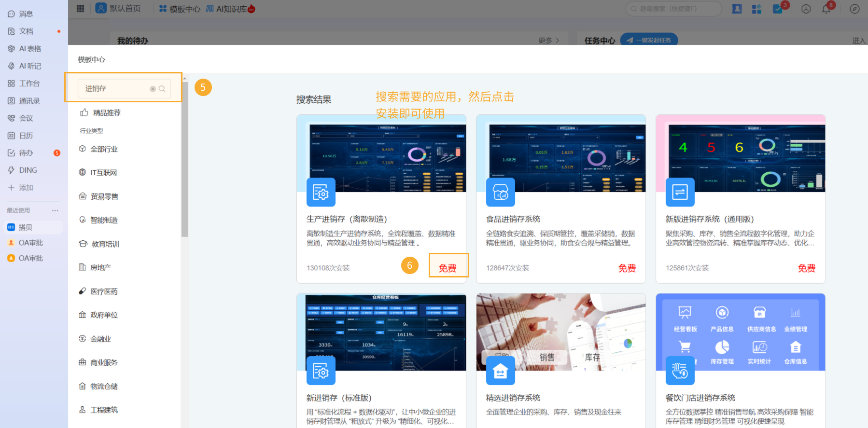The image size is (868, 428).
Task: Select the 房地产 category
Action: tap(95, 267)
